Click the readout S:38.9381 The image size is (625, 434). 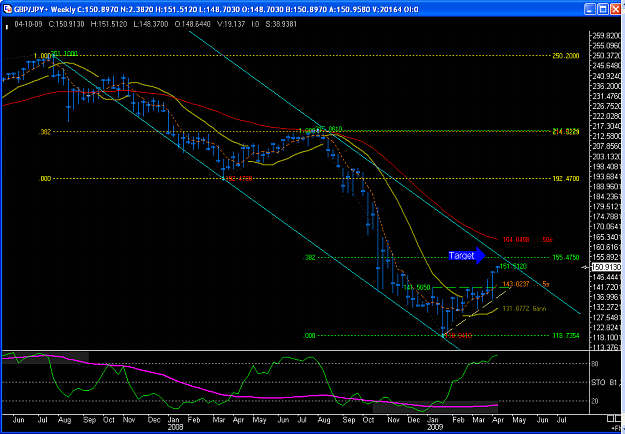[x=280, y=24]
